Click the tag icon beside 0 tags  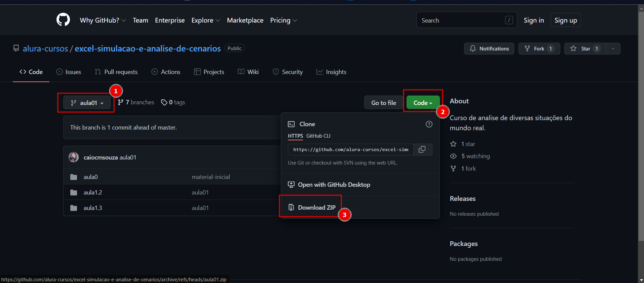click(164, 102)
